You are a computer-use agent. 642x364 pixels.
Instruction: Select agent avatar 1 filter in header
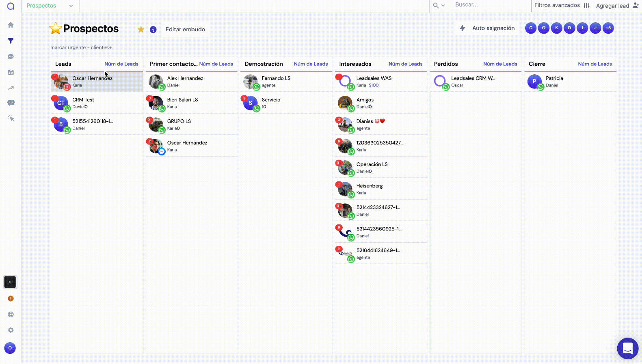(x=582, y=28)
